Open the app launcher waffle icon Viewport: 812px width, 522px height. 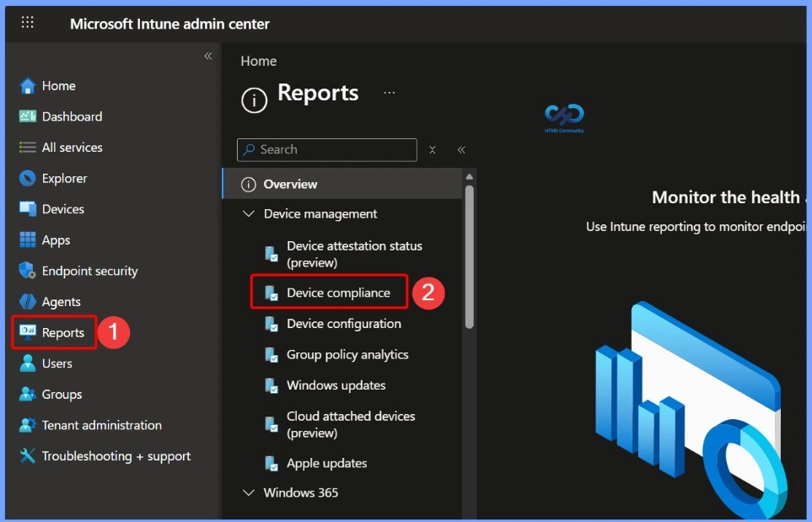point(28,22)
